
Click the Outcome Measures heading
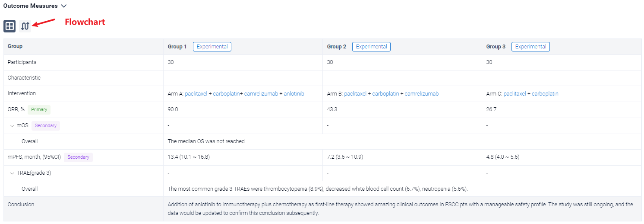(30, 6)
